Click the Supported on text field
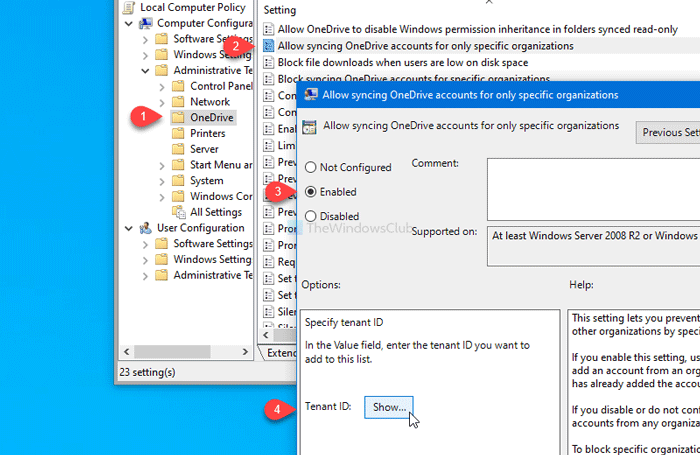The width and height of the screenshot is (700, 455). (593, 246)
